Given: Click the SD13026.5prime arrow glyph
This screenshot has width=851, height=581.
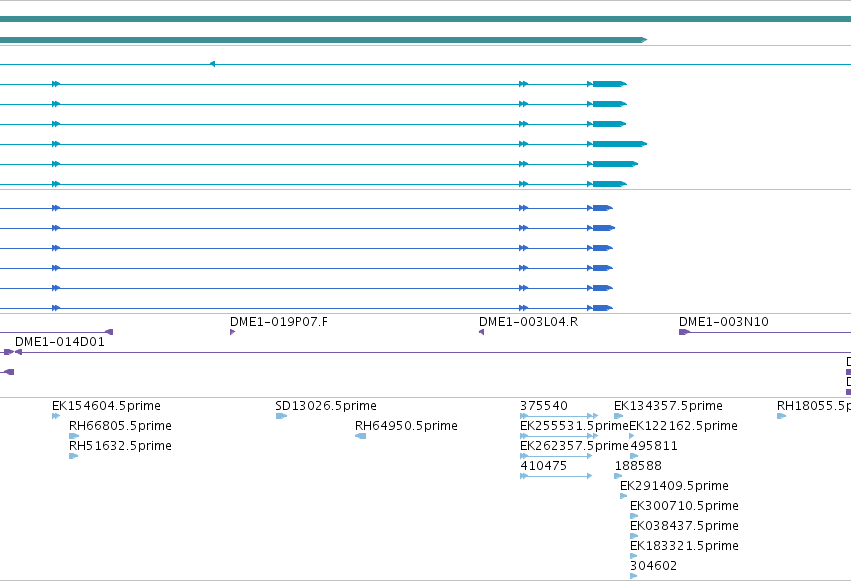Looking at the screenshot, I should tap(281, 416).
